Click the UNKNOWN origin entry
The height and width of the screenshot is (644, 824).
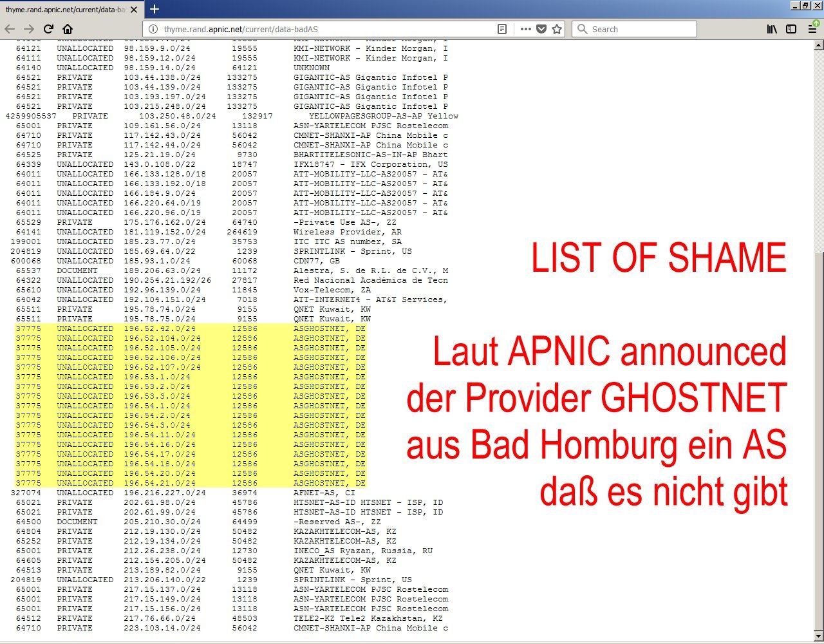(x=312, y=68)
